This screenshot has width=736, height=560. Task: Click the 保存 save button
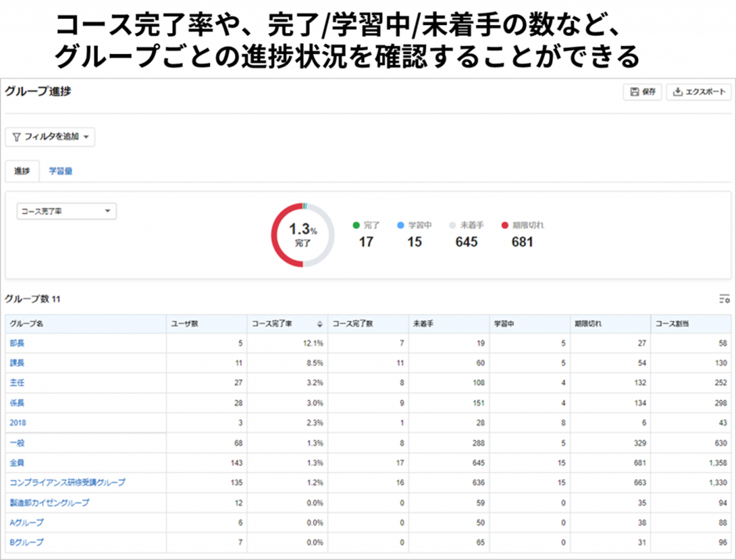642,92
